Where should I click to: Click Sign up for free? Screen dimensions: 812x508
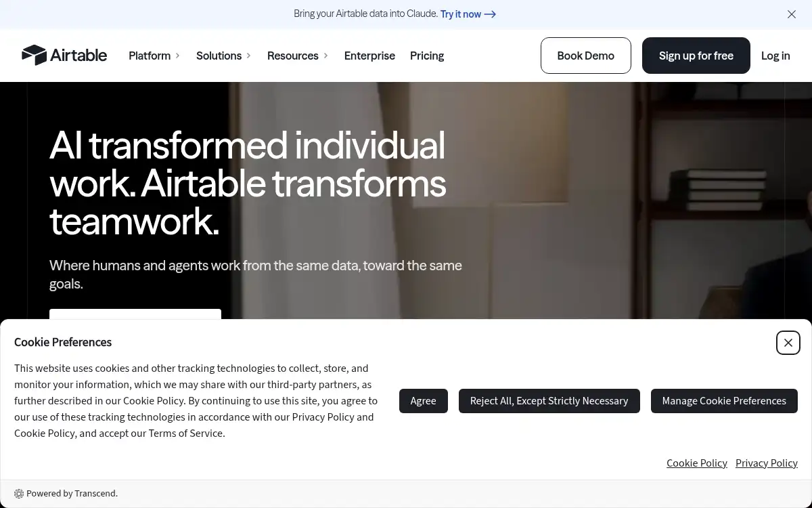(696, 56)
